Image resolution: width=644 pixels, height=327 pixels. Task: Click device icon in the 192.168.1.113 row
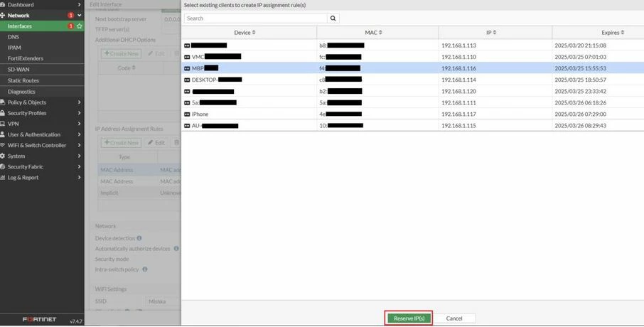coord(187,45)
